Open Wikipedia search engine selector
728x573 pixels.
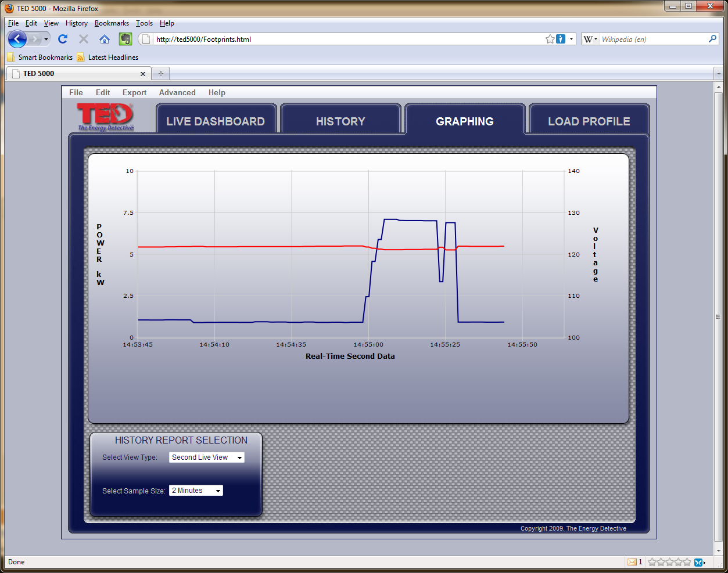[x=590, y=39]
